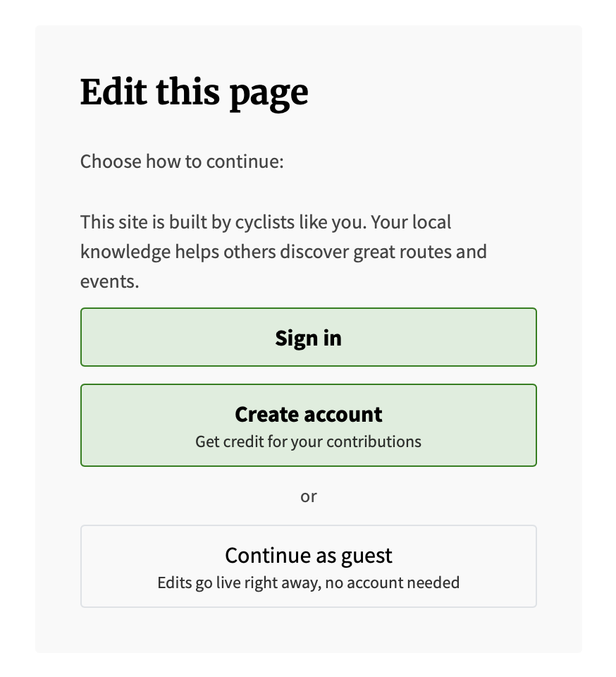Image resolution: width=616 pixels, height=677 pixels.
Task: Select the guest editing option
Action: pyautogui.click(x=308, y=566)
